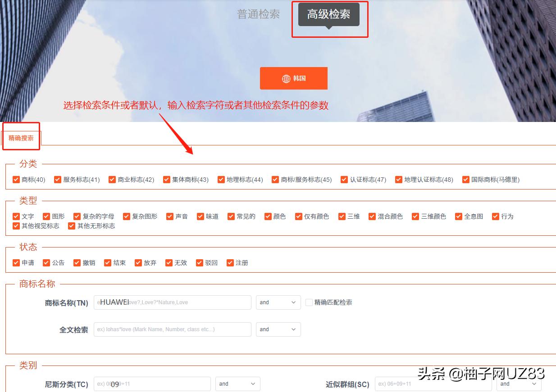Click the 商标名称(TN) field containing HUAWEI
The image size is (556, 392).
[x=172, y=302]
